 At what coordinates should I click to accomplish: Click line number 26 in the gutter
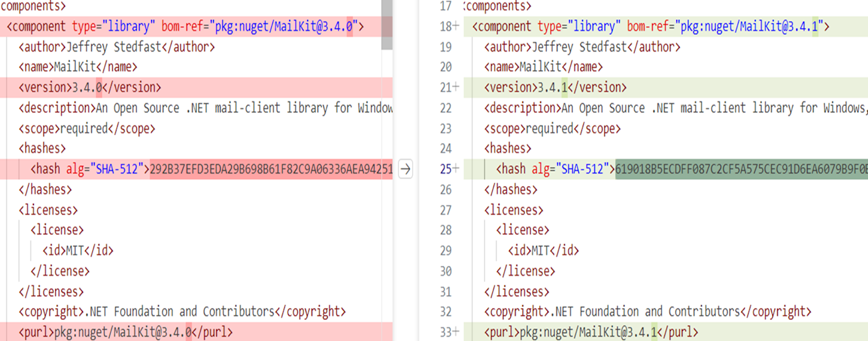click(x=446, y=189)
